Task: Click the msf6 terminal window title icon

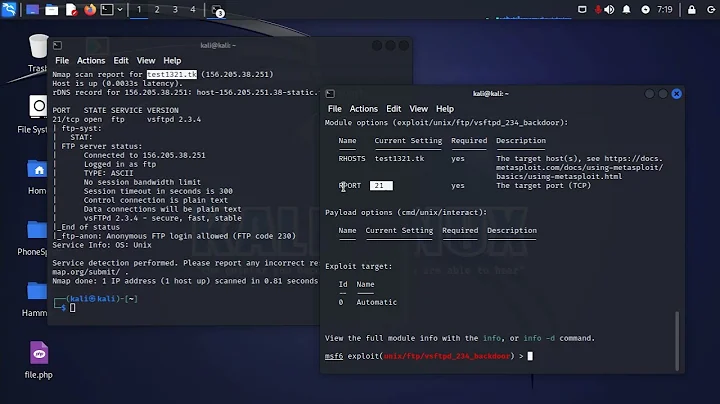Action: [330, 94]
